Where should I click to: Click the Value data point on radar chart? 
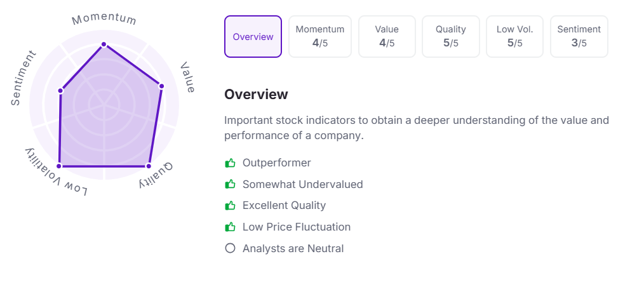click(x=161, y=86)
